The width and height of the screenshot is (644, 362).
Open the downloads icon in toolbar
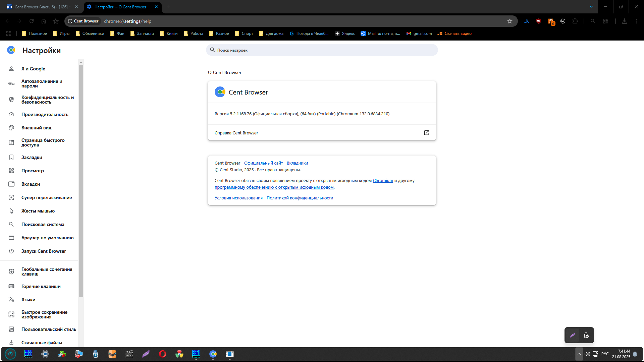(625, 21)
